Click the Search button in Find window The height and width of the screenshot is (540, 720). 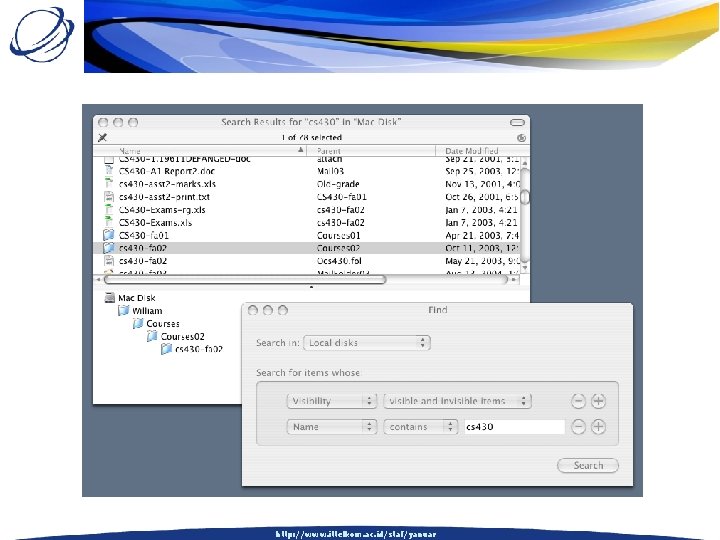[x=588, y=465]
